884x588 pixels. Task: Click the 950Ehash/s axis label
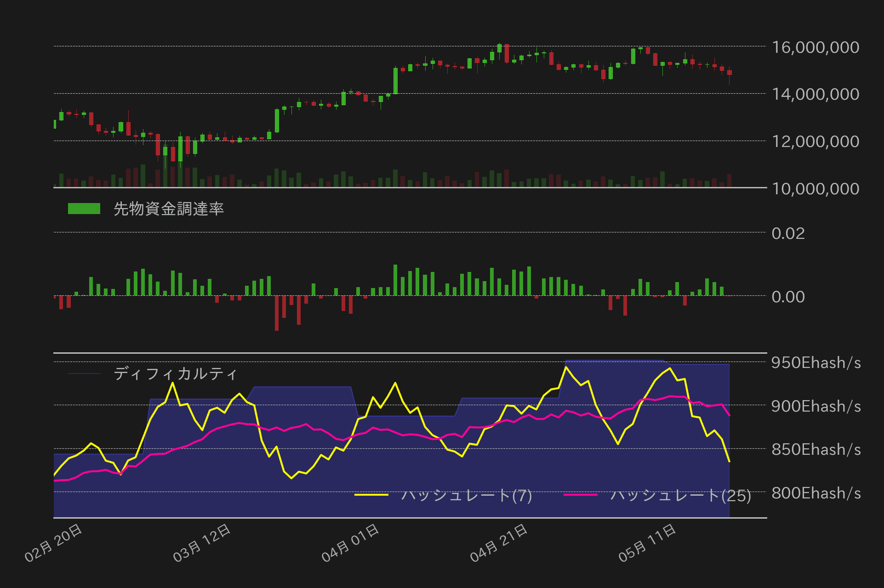tap(816, 363)
